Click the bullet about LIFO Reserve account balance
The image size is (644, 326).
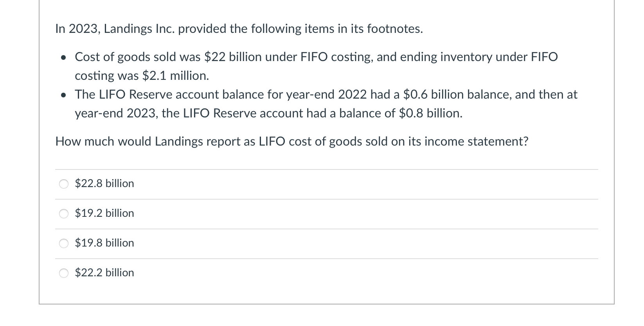pos(326,104)
